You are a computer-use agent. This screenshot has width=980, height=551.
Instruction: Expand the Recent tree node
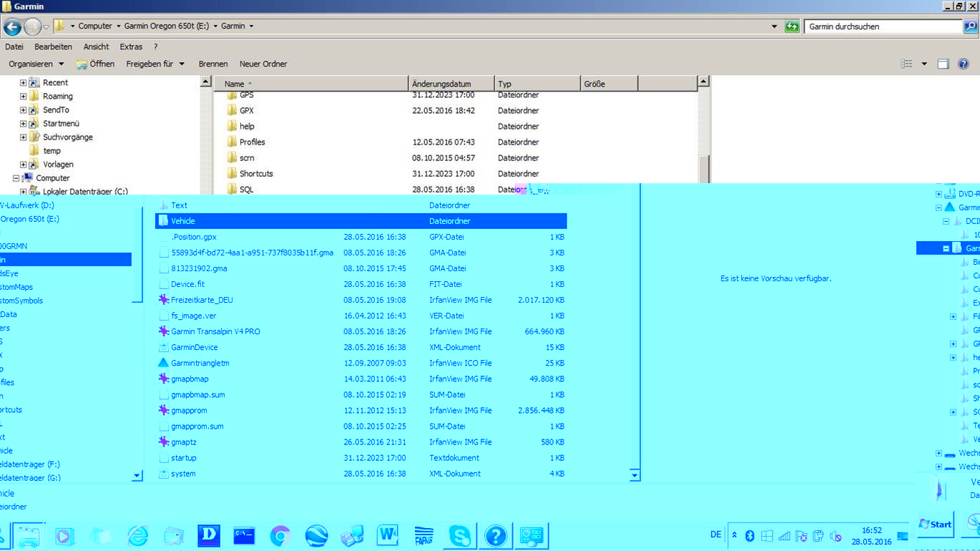pyautogui.click(x=23, y=83)
